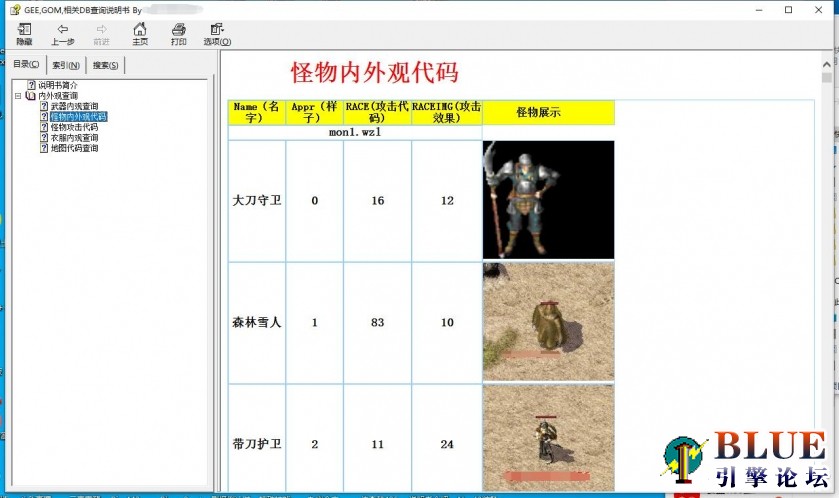Click the 打印 (Print) toolbar icon

pyautogui.click(x=178, y=34)
